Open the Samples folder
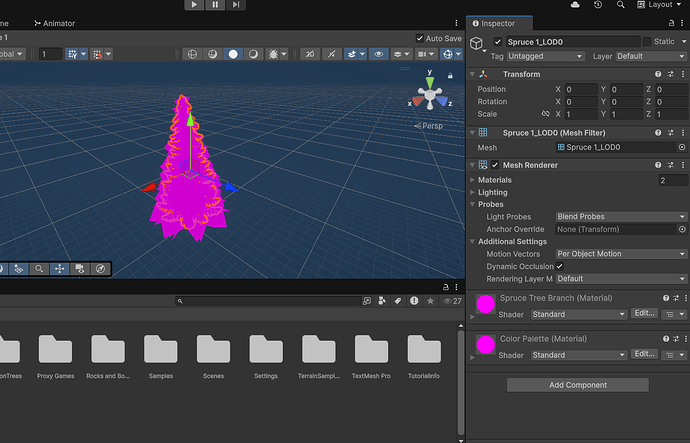The height and width of the screenshot is (443, 690). click(161, 356)
